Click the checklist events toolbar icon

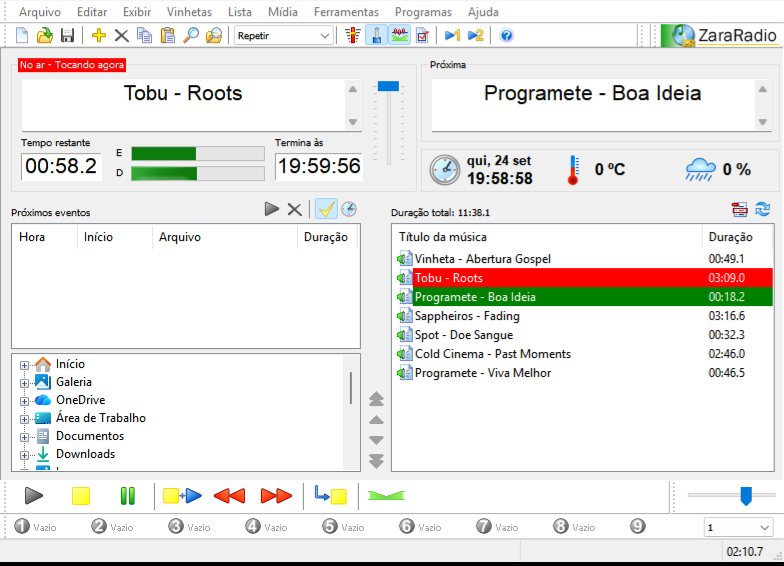pyautogui.click(x=422, y=36)
